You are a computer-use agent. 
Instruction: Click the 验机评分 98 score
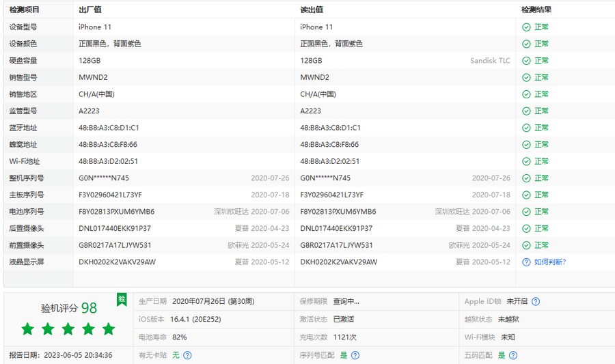click(69, 308)
